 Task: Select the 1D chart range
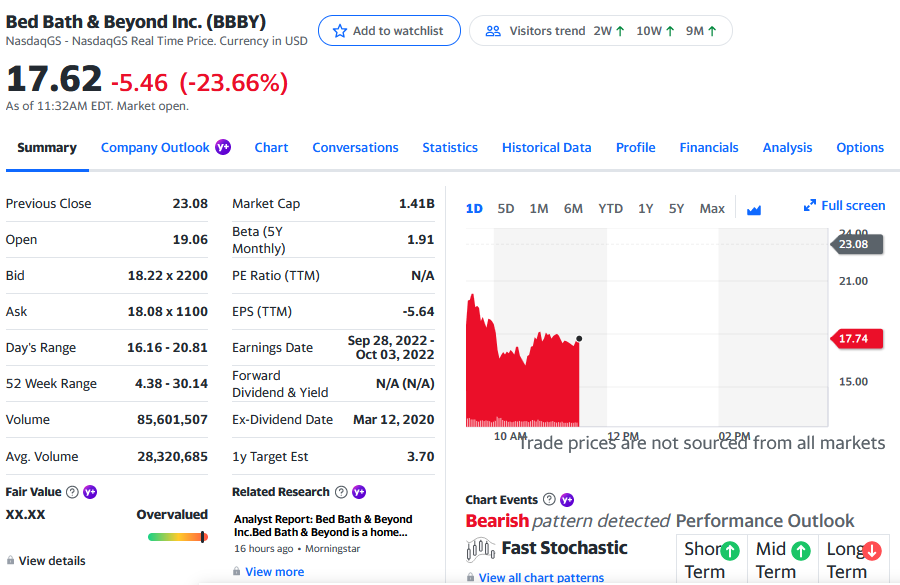pyautogui.click(x=474, y=208)
